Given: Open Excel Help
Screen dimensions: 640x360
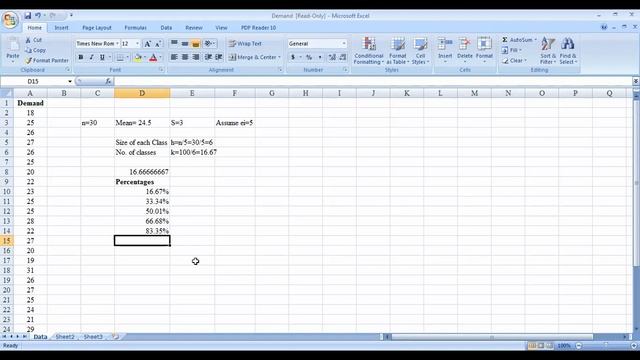Looking at the screenshot, I should point(604,27).
